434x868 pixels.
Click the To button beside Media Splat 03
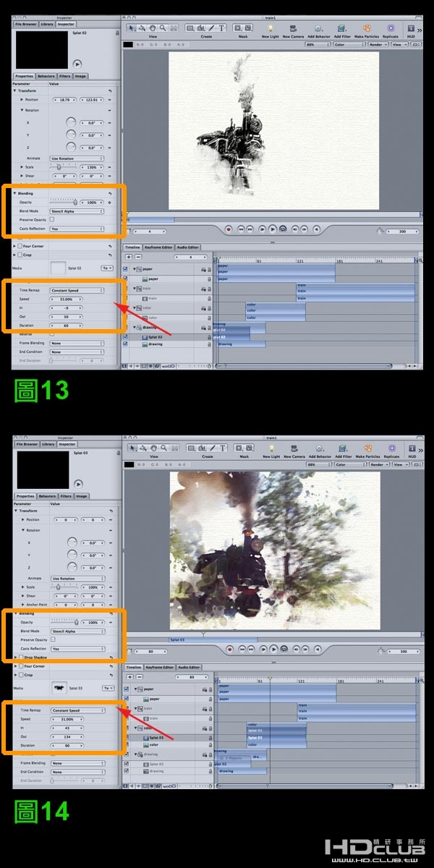click(x=108, y=688)
